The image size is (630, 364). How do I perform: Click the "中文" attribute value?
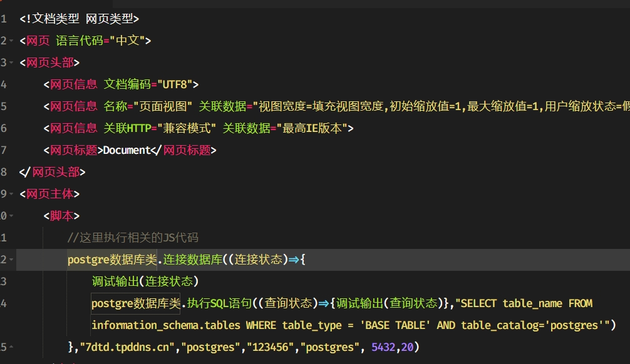(x=127, y=41)
